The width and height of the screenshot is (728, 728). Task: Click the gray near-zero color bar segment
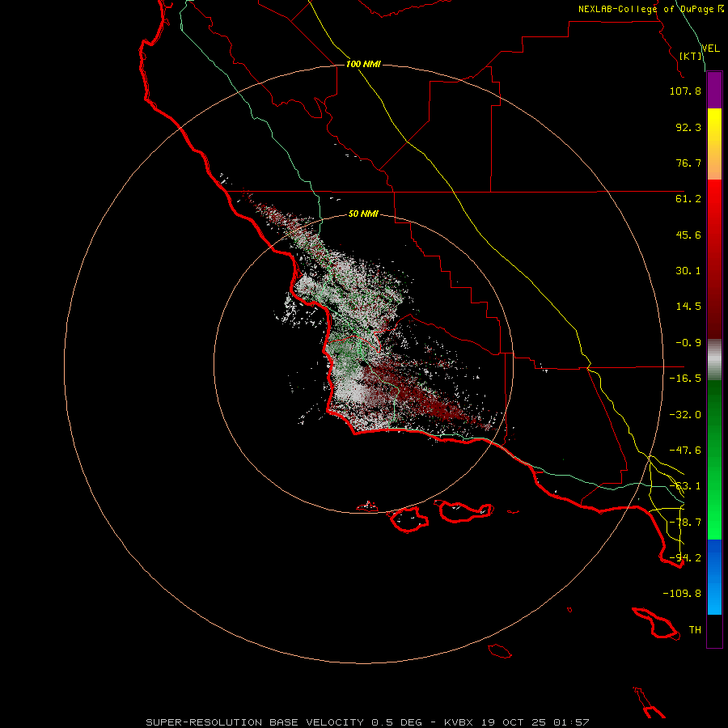point(714,360)
